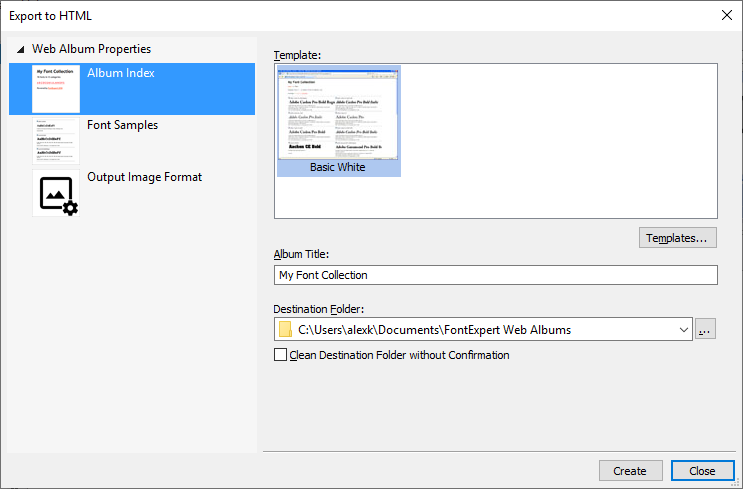This screenshot has width=743, height=489.
Task: Choose the Basic White template thumbnail
Action: point(339,121)
